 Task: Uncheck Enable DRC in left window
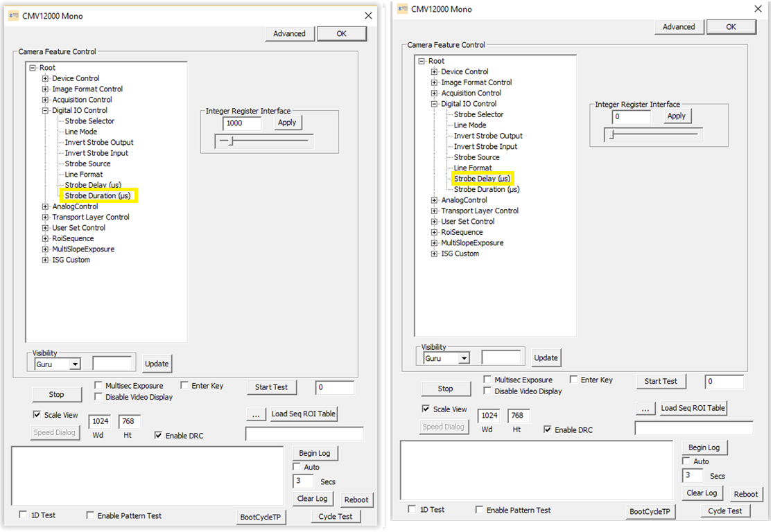tap(158, 435)
